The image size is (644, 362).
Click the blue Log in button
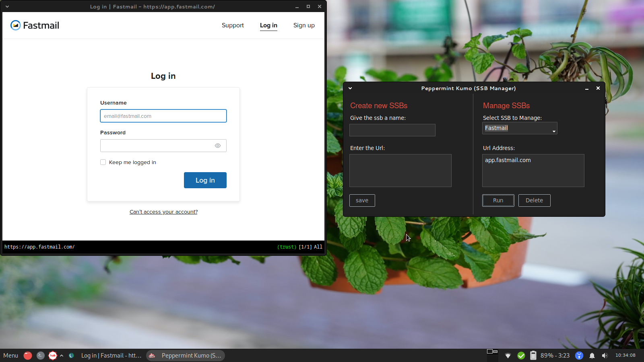[x=205, y=180]
